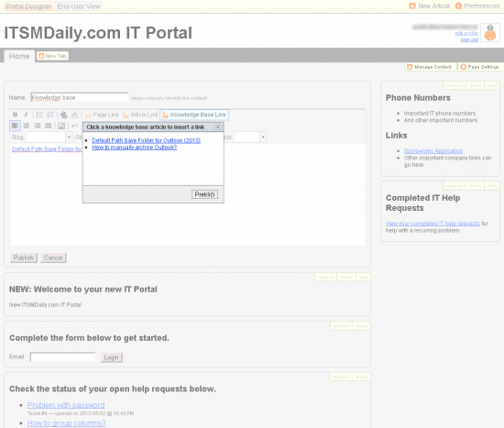Move the Welcome to your new IT Portal box
The height and width of the screenshot is (428, 504).
(346, 277)
